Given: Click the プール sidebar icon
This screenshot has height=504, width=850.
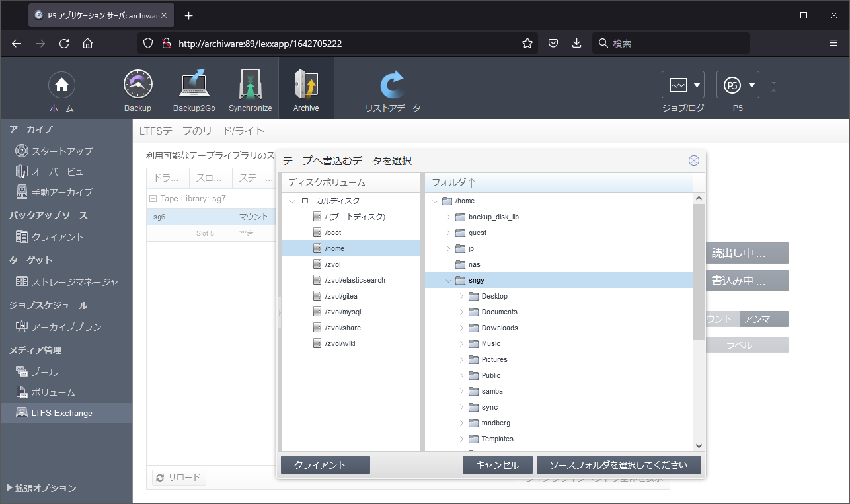Looking at the screenshot, I should pos(22,372).
